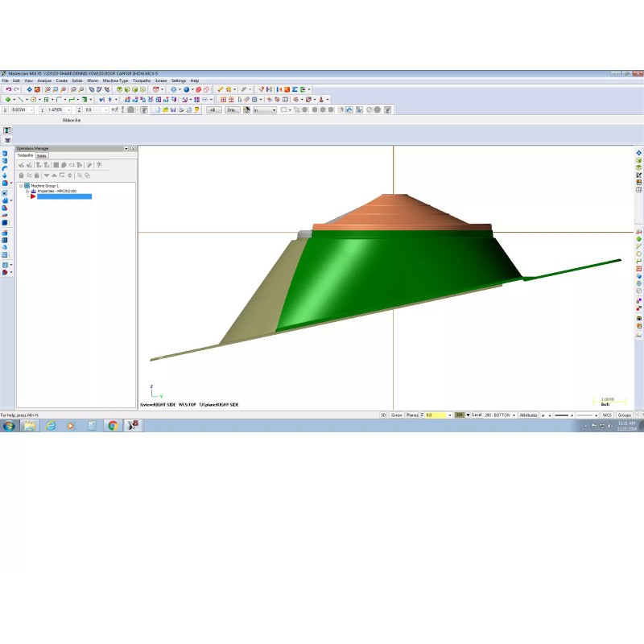Click the wireframe globe icon

click(174, 89)
